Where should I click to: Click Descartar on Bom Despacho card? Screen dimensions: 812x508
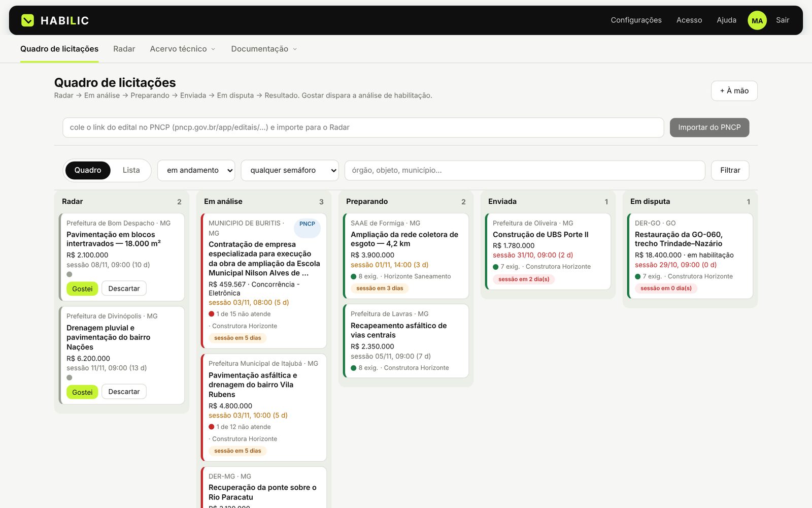(124, 289)
